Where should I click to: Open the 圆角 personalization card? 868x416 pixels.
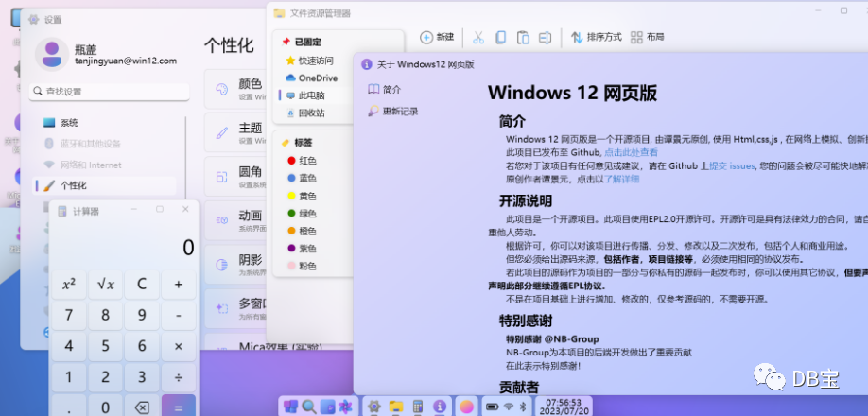[x=237, y=177]
